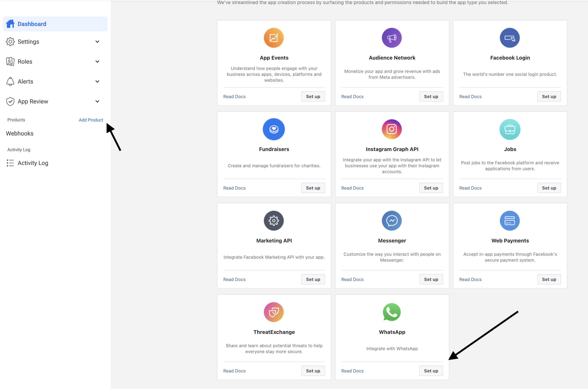Open the Dashboard sidebar item
Screen dimensions: 588x389
[32, 24]
